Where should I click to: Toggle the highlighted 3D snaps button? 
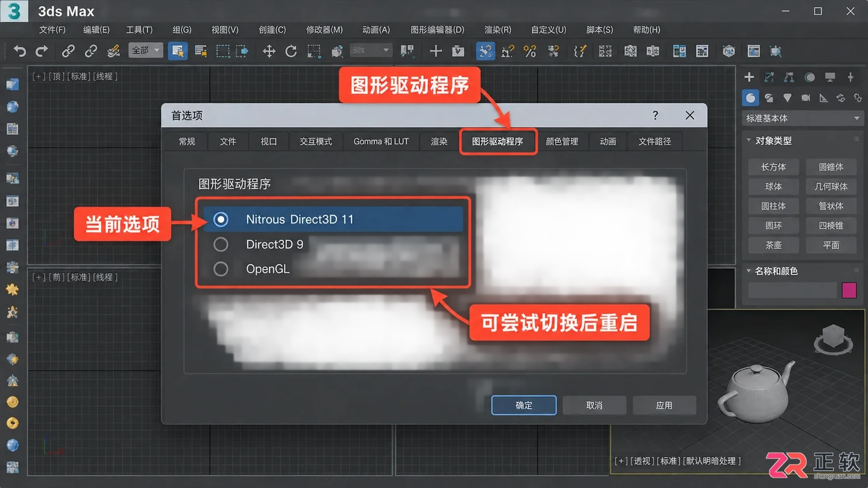[485, 51]
